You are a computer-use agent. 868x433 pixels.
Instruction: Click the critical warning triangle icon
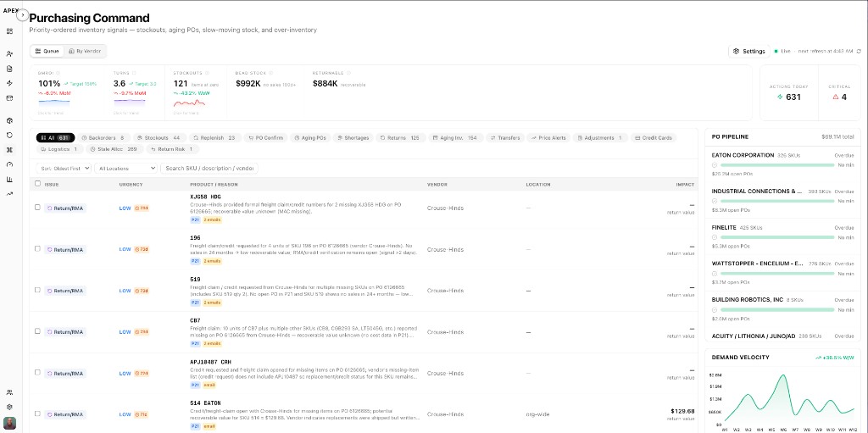point(835,97)
